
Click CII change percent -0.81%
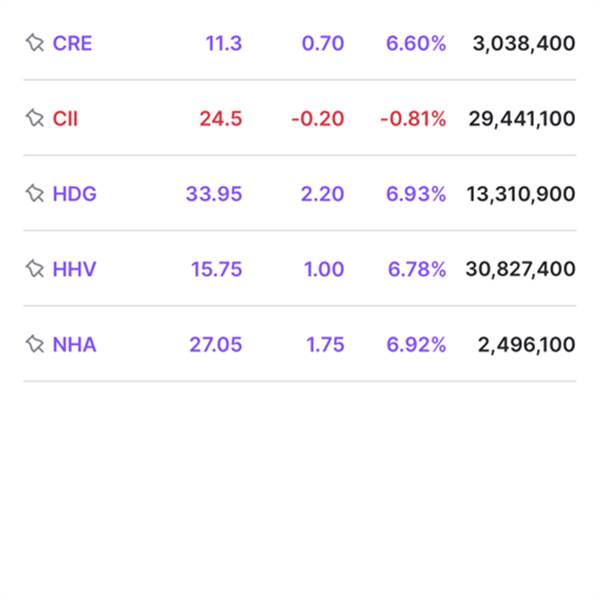pos(413,119)
